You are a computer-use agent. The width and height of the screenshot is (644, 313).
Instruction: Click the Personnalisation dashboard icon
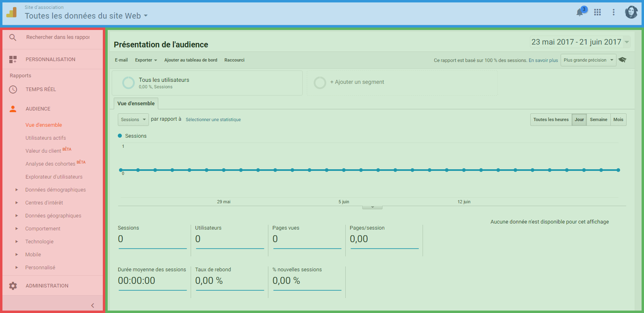pyautogui.click(x=13, y=60)
